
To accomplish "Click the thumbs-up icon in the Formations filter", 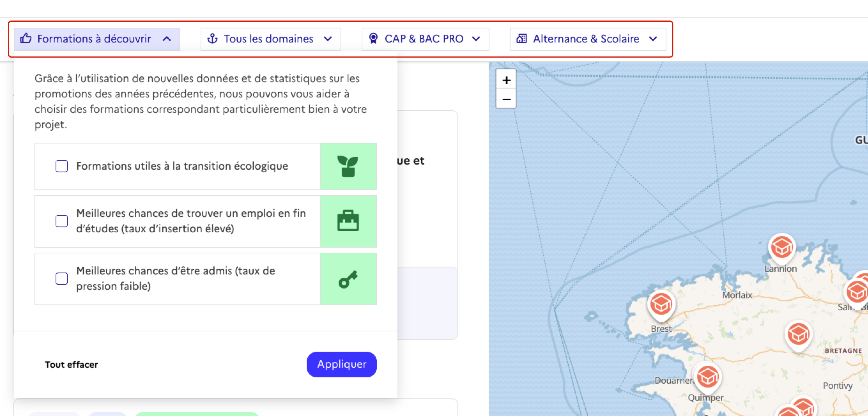I will [x=26, y=38].
